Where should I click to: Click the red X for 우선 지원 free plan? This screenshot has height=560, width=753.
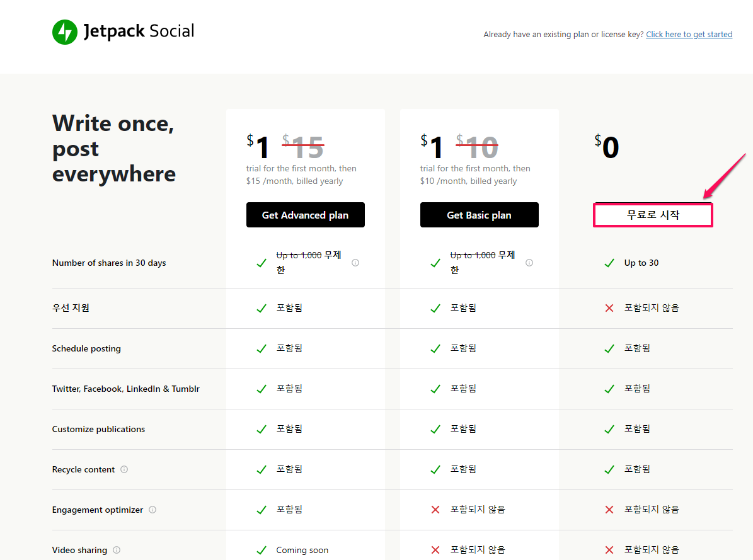(609, 307)
